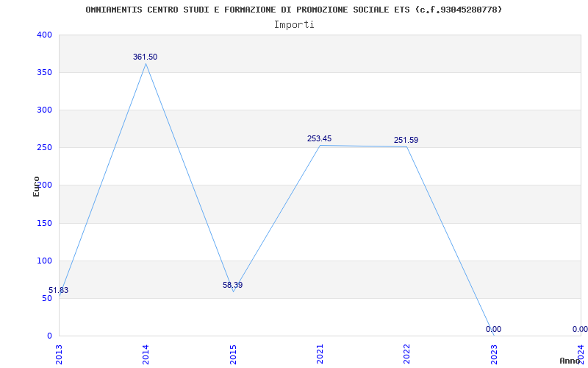Screen dimensions: 588x368
Task: Click the 2013 x-axis year label
Action: point(59,354)
